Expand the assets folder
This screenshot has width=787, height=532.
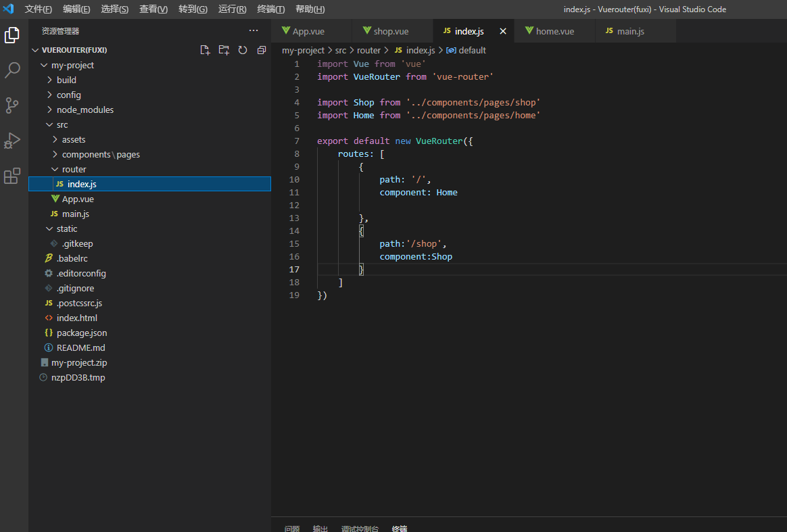149,139
